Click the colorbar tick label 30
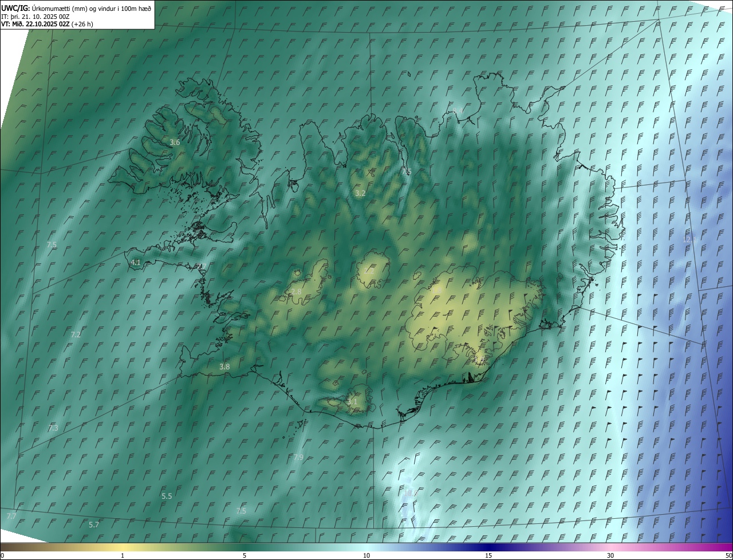 (x=610, y=555)
